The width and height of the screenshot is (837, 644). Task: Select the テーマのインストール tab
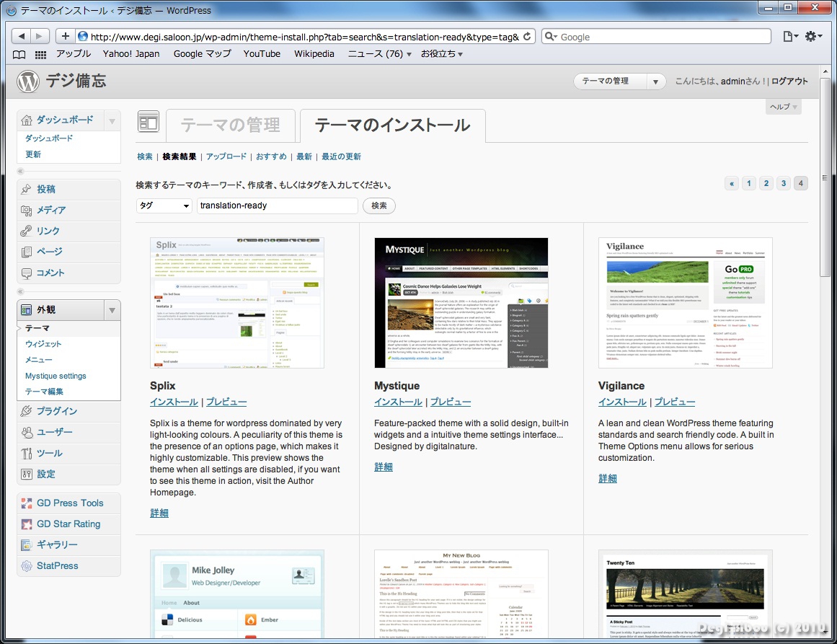point(393,125)
